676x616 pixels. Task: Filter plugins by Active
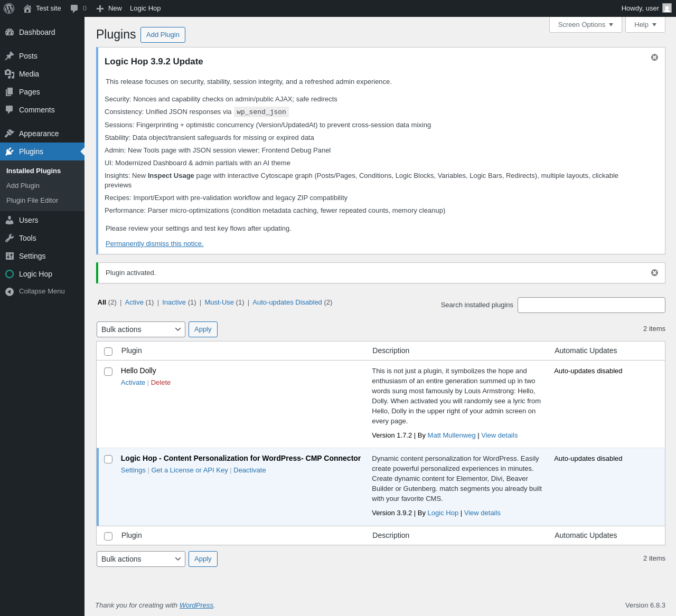click(x=134, y=302)
